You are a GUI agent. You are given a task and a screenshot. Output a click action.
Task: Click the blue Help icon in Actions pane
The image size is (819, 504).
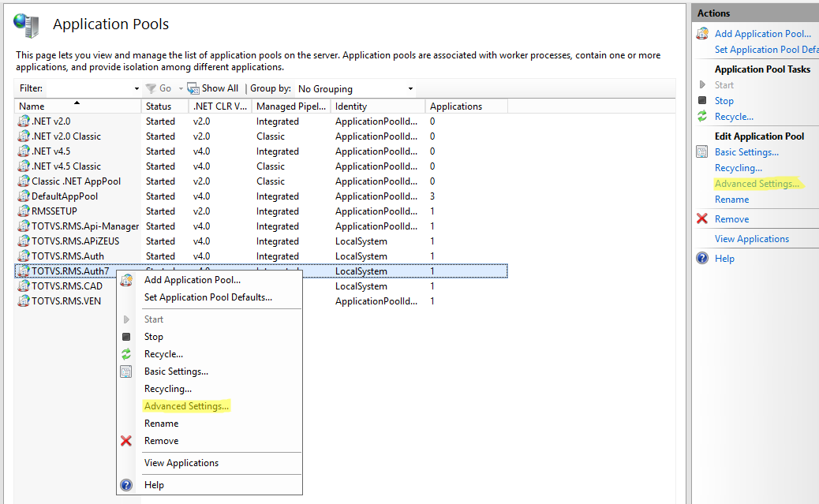(x=702, y=259)
